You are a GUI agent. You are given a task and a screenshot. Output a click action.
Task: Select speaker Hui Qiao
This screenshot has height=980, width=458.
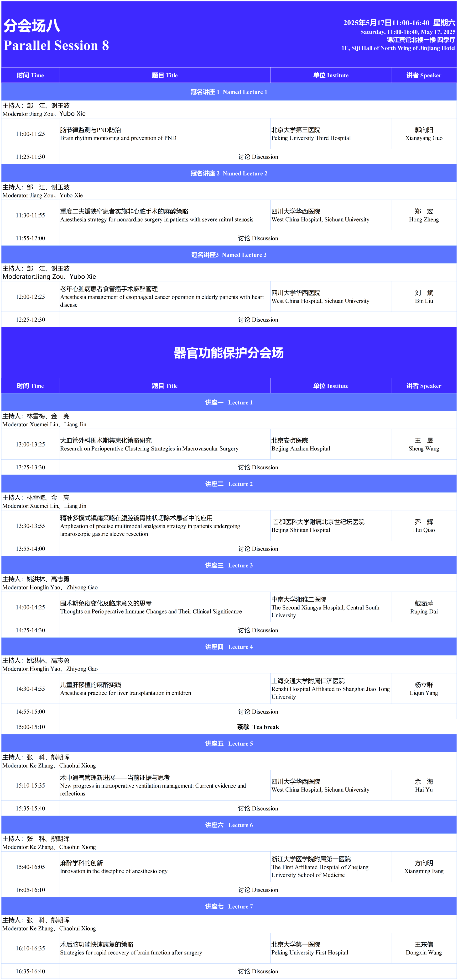424,526
